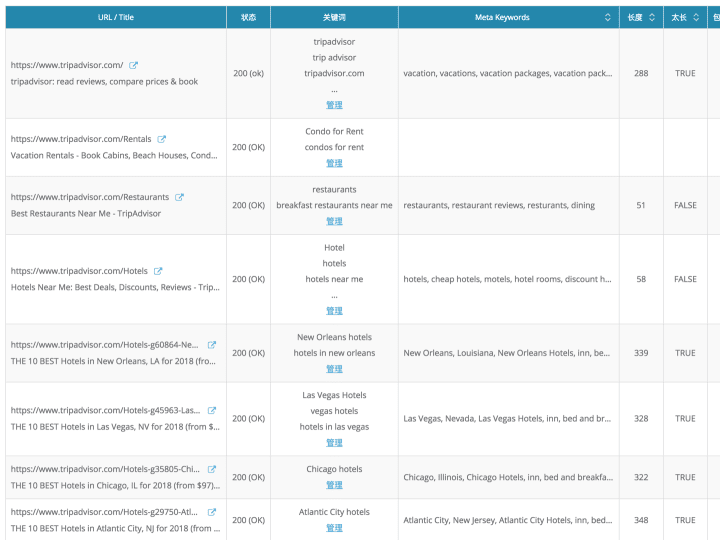Sort by Meta Keywords column arrows
The height and width of the screenshot is (540, 720).
608,17
